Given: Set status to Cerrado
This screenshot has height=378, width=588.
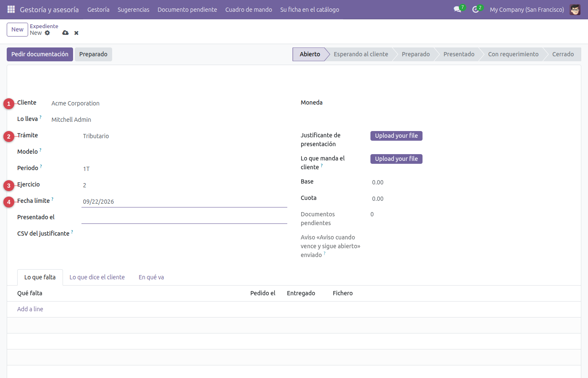Looking at the screenshot, I should point(563,54).
